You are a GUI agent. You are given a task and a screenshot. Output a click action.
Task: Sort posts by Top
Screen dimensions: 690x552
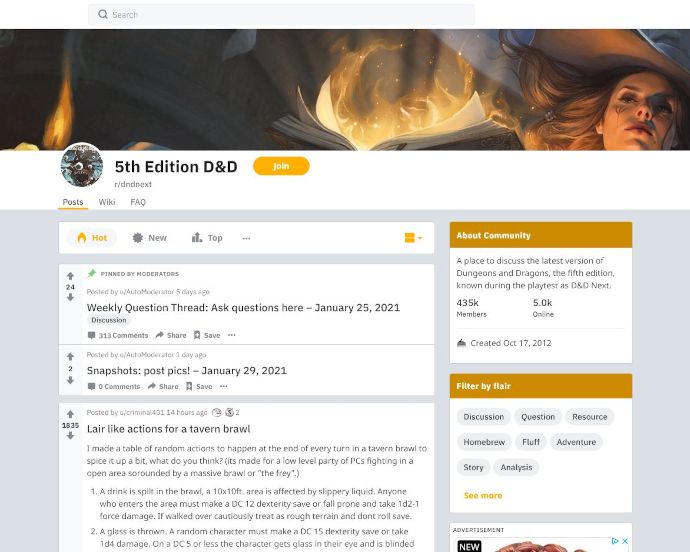click(x=207, y=238)
